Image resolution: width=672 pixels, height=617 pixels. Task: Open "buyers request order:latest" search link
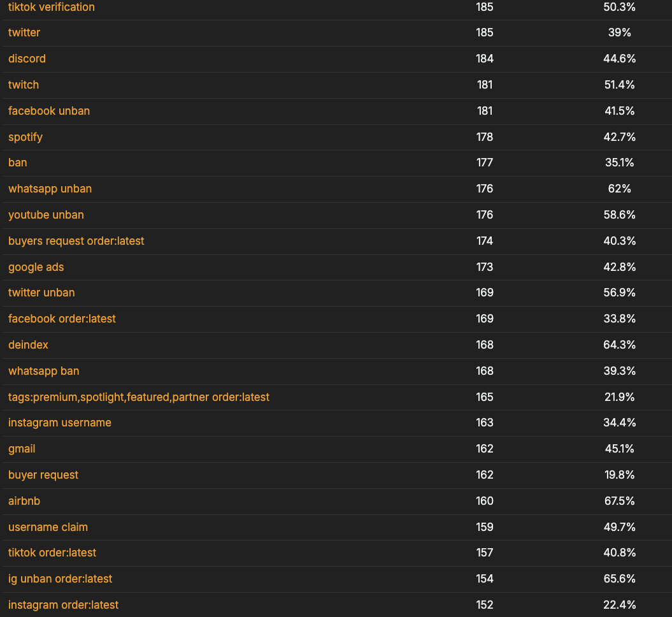tap(76, 241)
